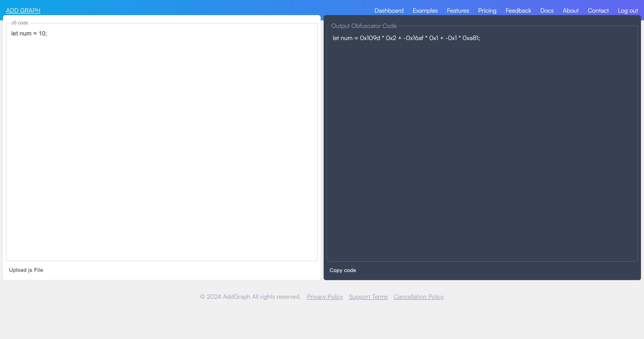Image resolution: width=644 pixels, height=339 pixels.
Task: Open the Cancellation Policy link
Action: point(418,297)
